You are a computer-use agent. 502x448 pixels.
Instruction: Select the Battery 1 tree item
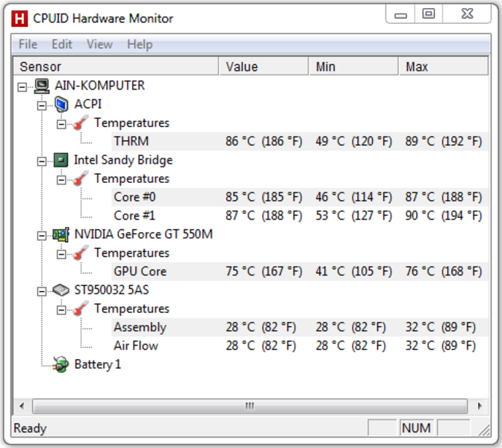[98, 364]
